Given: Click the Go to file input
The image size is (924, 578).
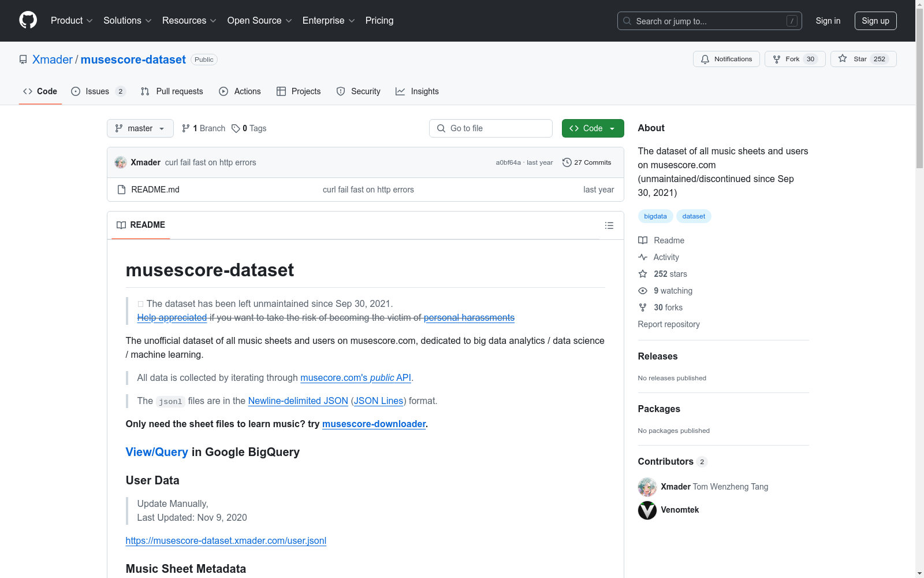Looking at the screenshot, I should pos(491,128).
